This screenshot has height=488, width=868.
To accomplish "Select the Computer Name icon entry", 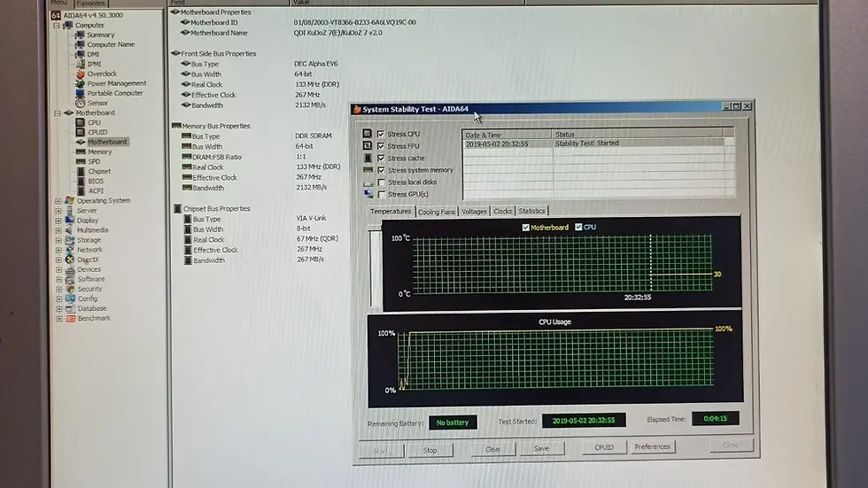I will click(x=80, y=44).
